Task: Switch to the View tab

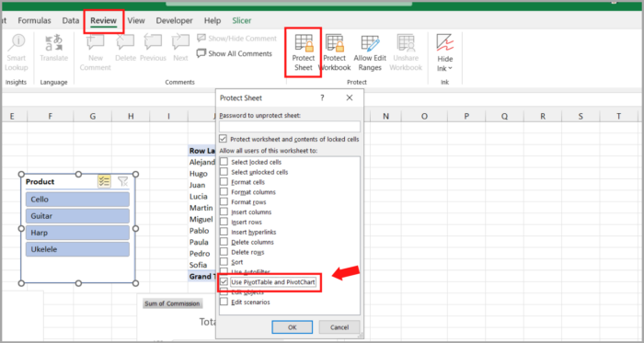Action: click(136, 20)
